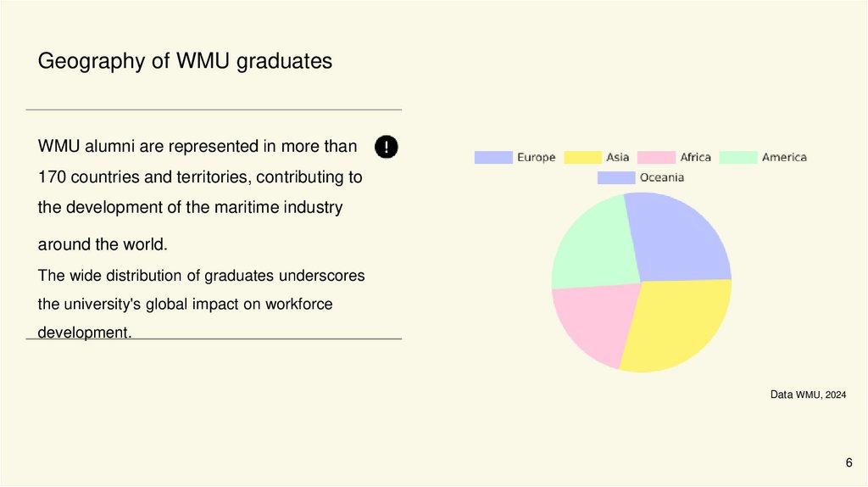This screenshot has height=487, width=868.
Task: Select the blue pie chart slice
Action: tap(682, 238)
